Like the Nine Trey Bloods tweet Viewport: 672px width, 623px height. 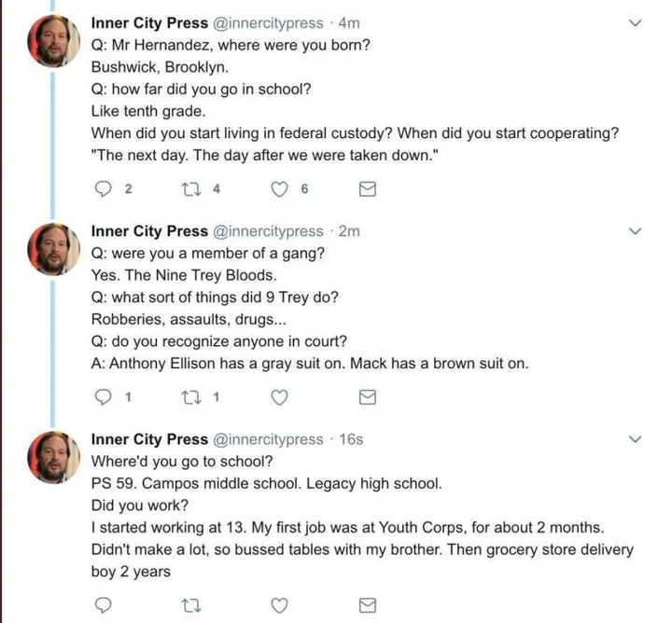tap(279, 397)
